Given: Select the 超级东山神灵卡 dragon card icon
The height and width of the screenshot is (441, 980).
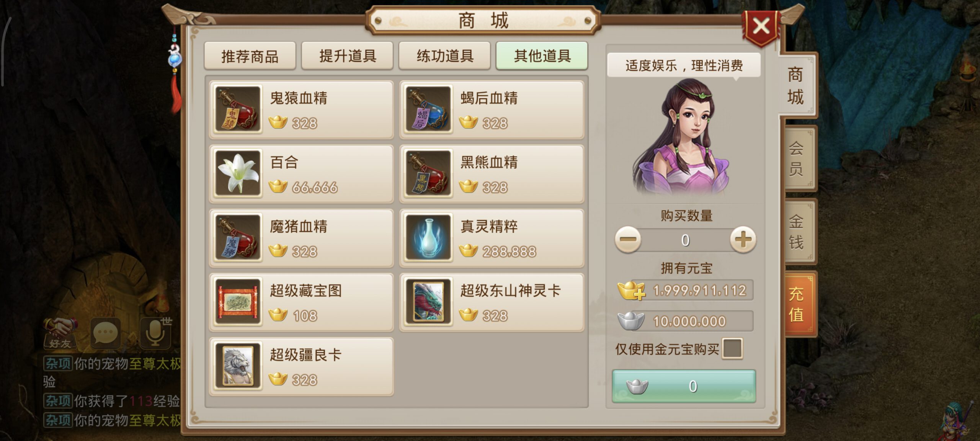Looking at the screenshot, I should (x=428, y=302).
